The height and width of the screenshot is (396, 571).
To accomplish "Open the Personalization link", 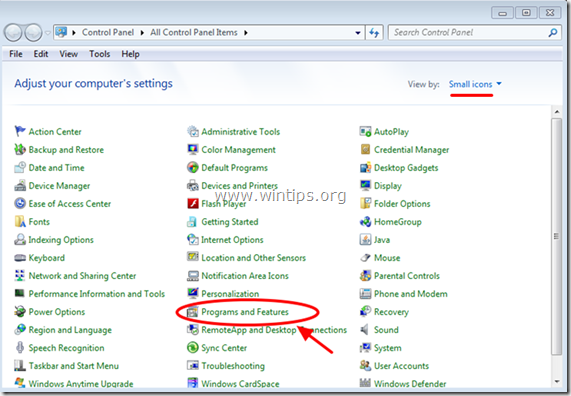I will [230, 294].
